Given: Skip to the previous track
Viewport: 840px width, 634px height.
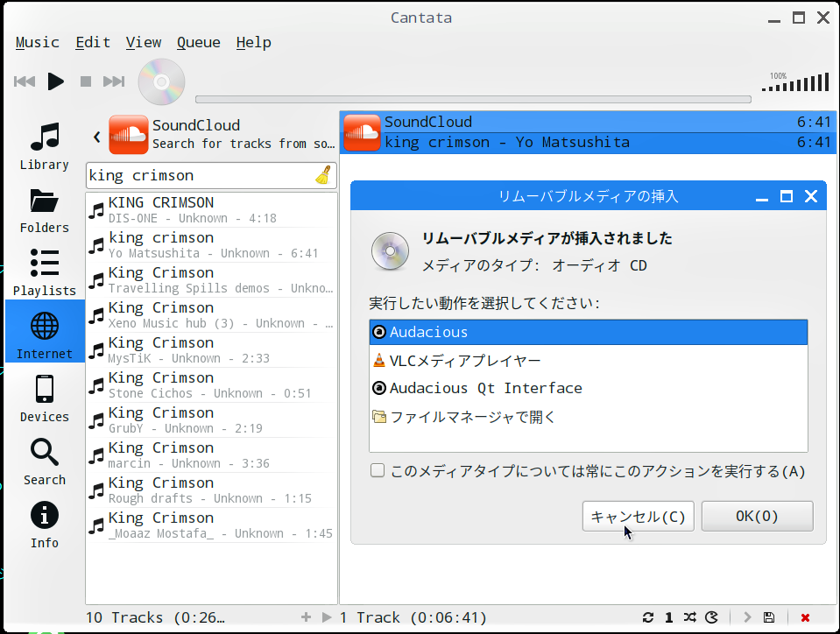Looking at the screenshot, I should coord(25,81).
